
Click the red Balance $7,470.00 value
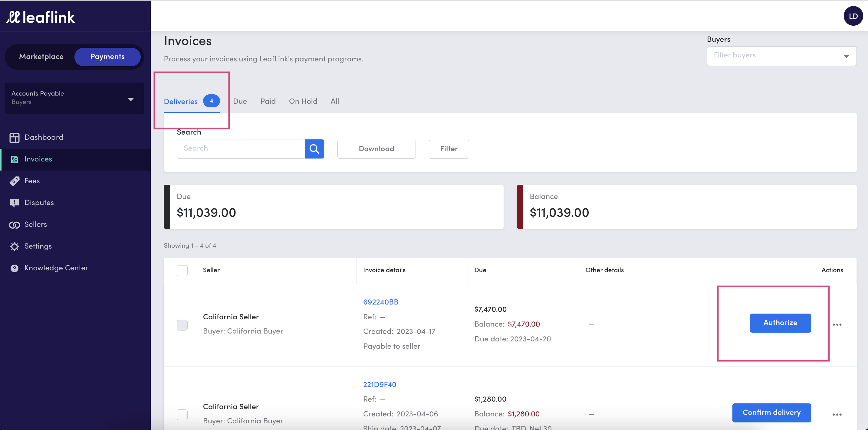[x=524, y=324]
